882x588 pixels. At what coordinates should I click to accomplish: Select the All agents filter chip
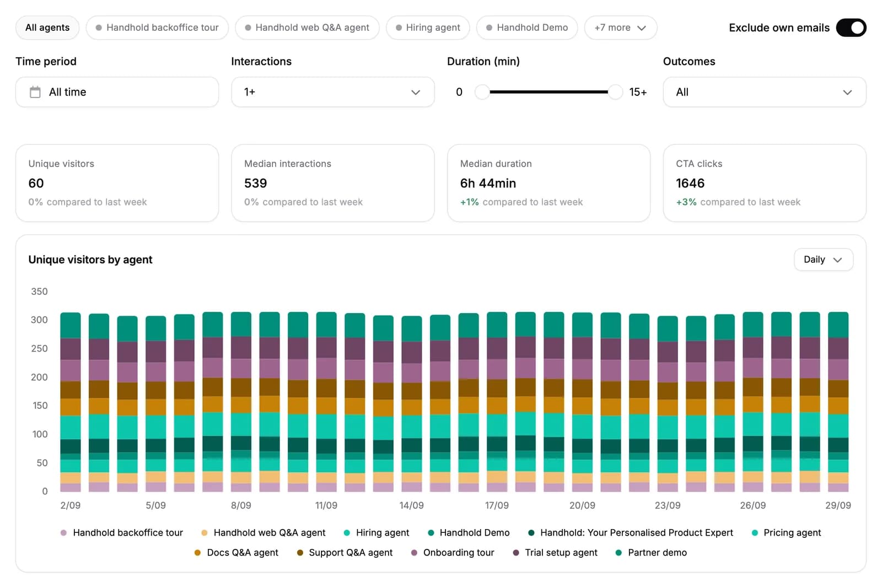[x=47, y=28]
